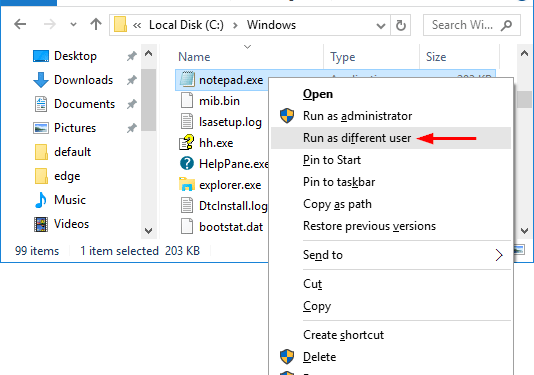Click the pin icon next to Downloads
This screenshot has height=375, width=534.
tap(132, 80)
